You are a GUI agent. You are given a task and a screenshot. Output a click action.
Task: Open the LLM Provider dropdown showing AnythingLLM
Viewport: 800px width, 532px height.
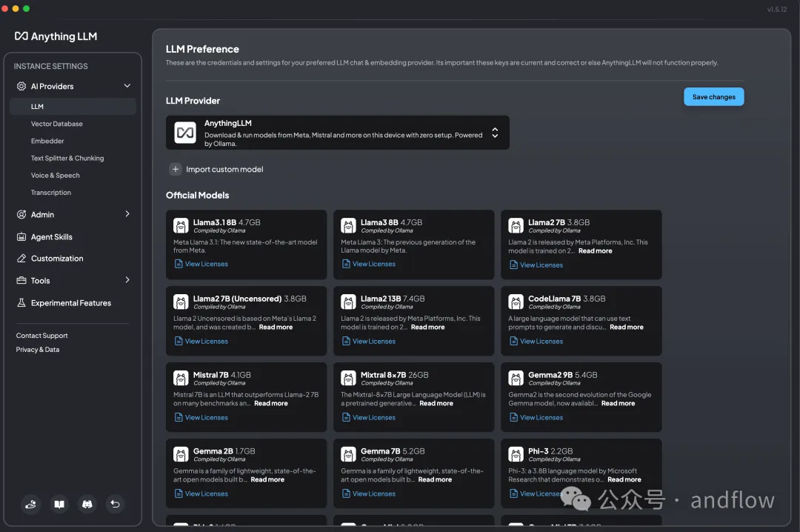tap(338, 133)
